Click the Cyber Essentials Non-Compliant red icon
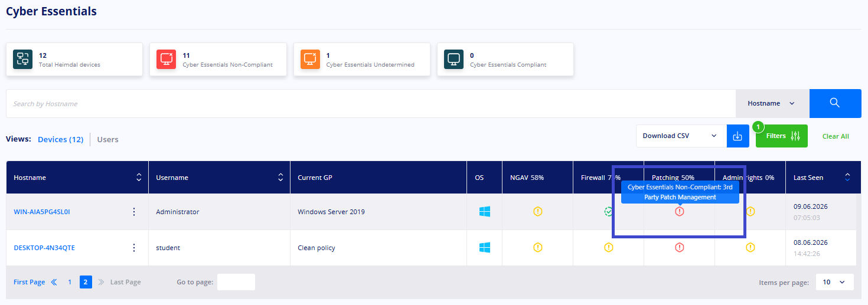The image size is (868, 305). point(166,59)
